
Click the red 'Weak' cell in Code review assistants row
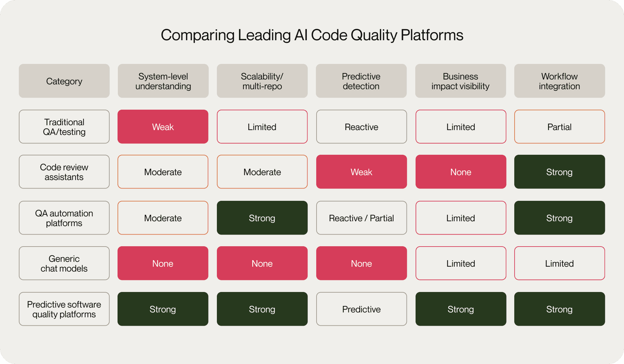pyautogui.click(x=361, y=172)
